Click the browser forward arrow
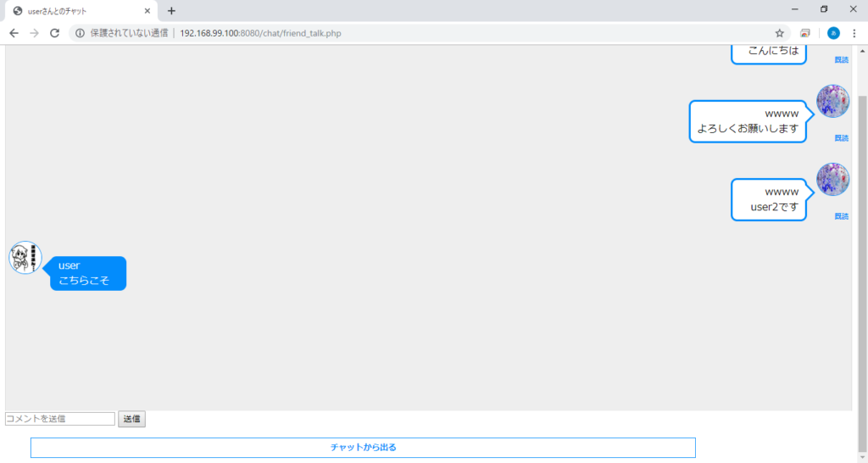The width and height of the screenshot is (868, 463). pos(34,33)
